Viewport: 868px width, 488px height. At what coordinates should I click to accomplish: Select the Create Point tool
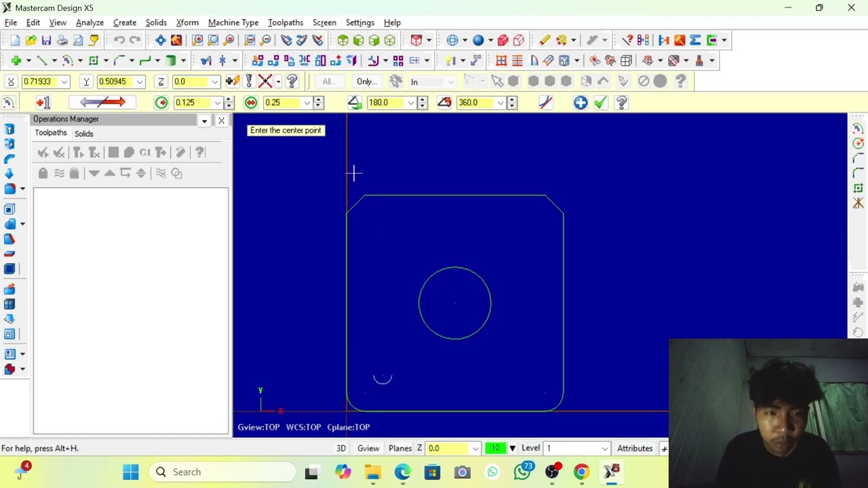pyautogui.click(x=16, y=61)
